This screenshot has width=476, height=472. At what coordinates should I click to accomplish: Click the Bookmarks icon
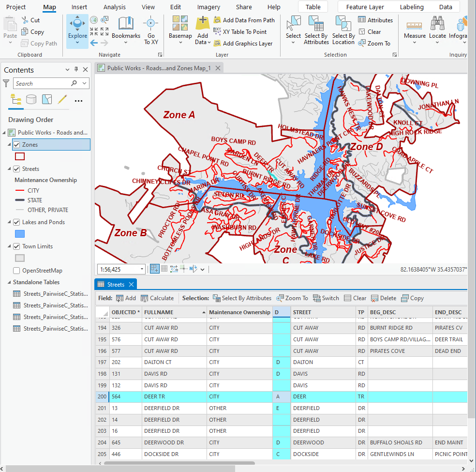point(126,27)
